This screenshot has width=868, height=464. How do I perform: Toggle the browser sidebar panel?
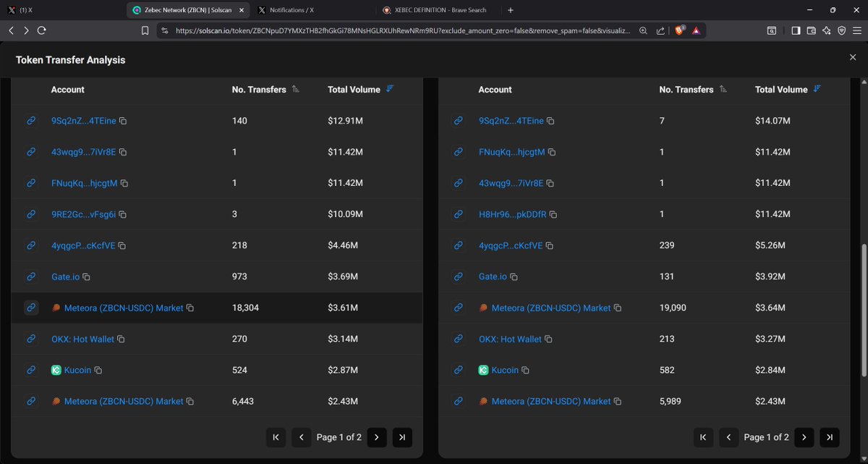[796, 30]
